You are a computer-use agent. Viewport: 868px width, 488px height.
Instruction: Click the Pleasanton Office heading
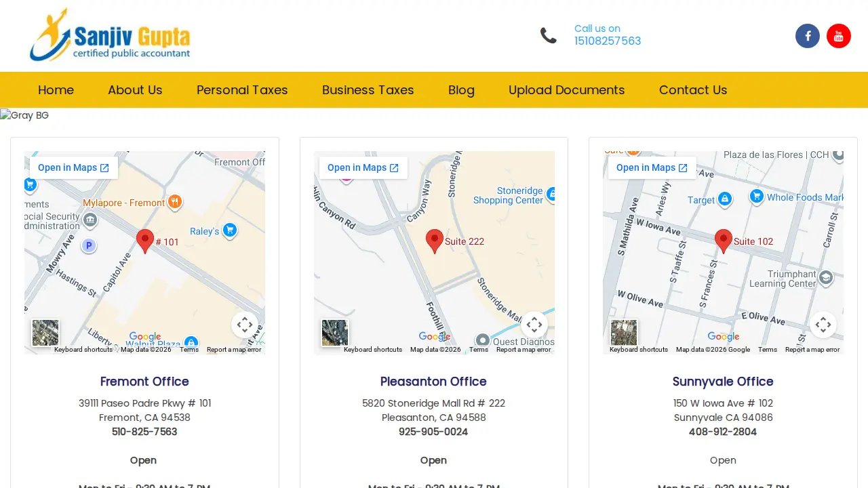[433, 382]
